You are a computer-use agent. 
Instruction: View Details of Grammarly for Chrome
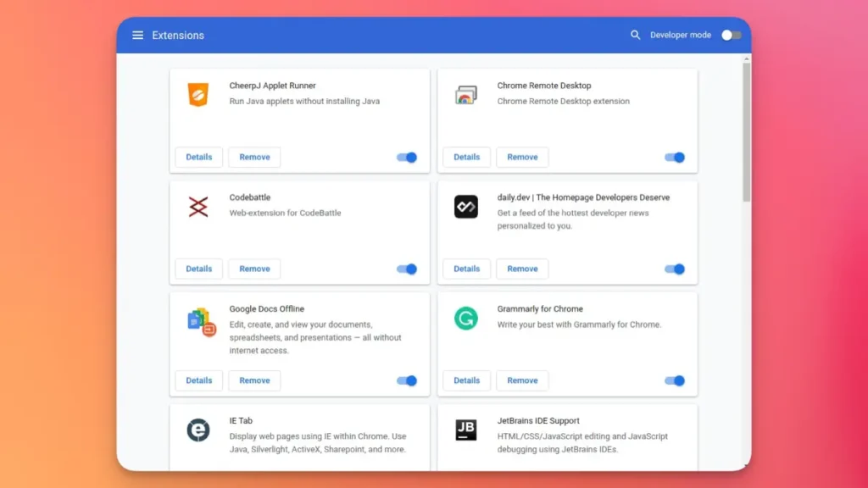click(x=466, y=380)
